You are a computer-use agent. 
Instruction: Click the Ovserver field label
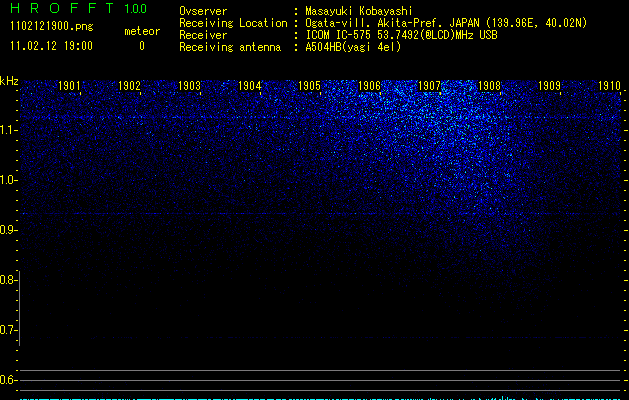pyautogui.click(x=203, y=11)
